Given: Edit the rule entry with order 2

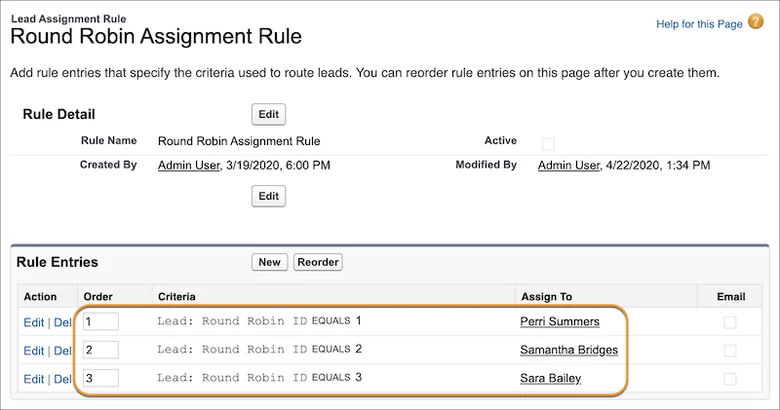Looking at the screenshot, I should [34, 351].
